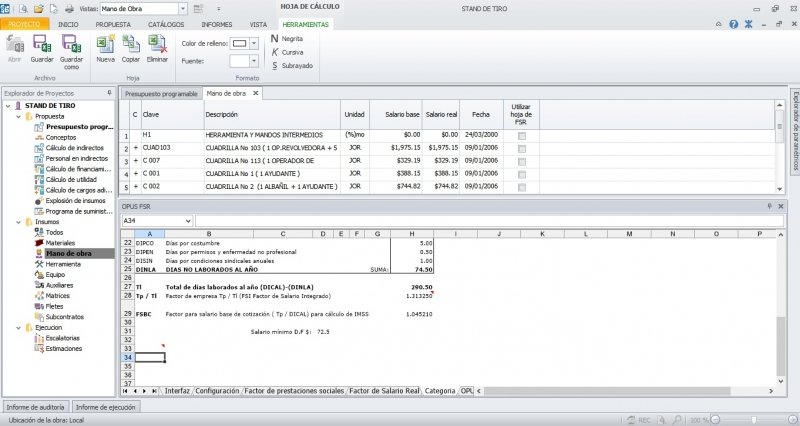
Task: Select Materiales in the project explorer
Action: pos(60,243)
